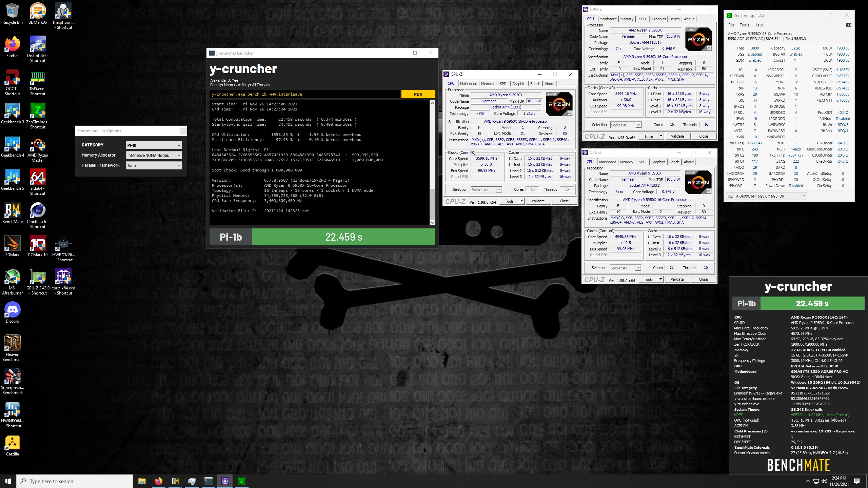
Task: Click Validate in the middle CPU-Z window
Action: 538,201
